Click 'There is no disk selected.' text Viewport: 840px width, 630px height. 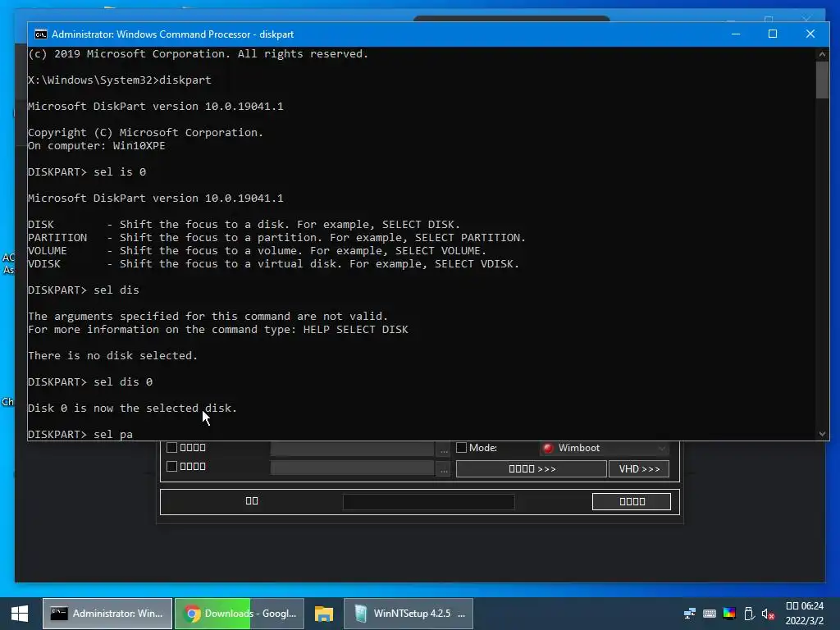[113, 356]
